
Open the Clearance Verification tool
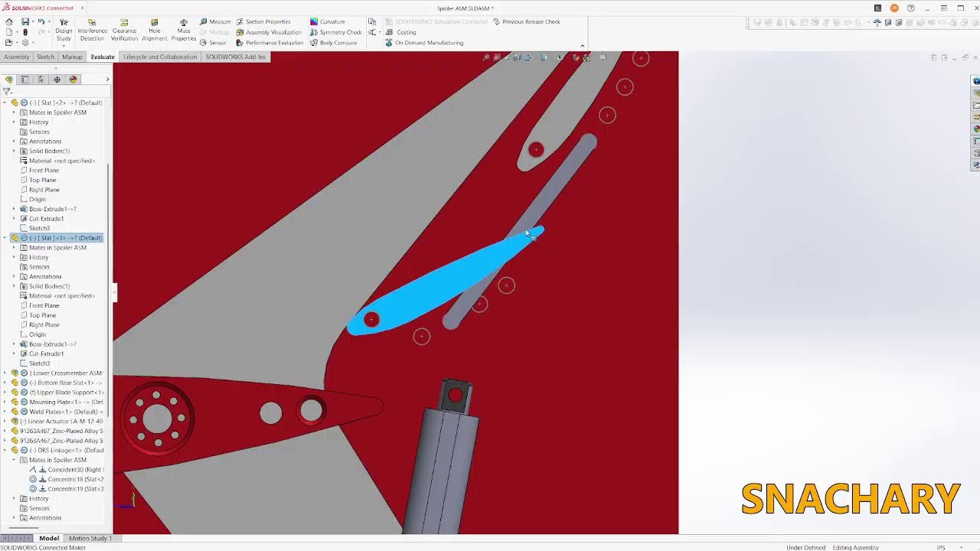124,30
